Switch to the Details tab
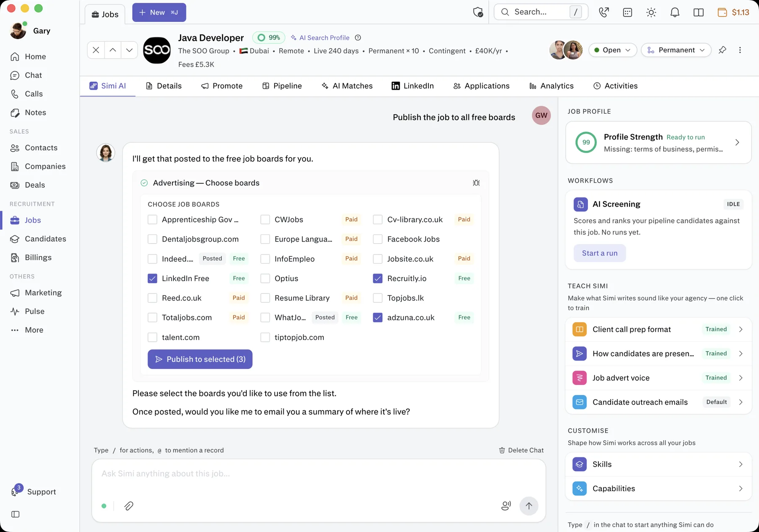The height and width of the screenshot is (532, 759). click(x=164, y=86)
